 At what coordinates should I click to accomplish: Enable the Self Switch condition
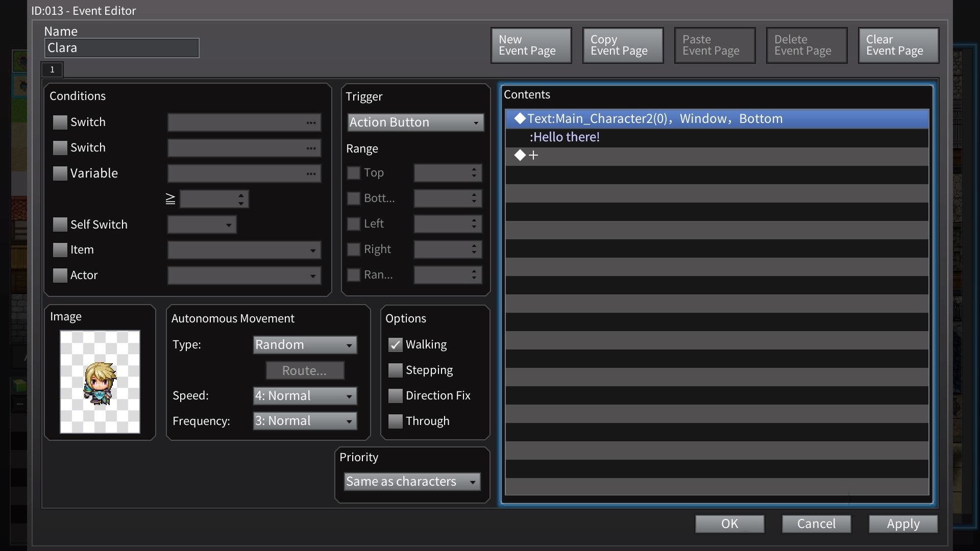[60, 224]
